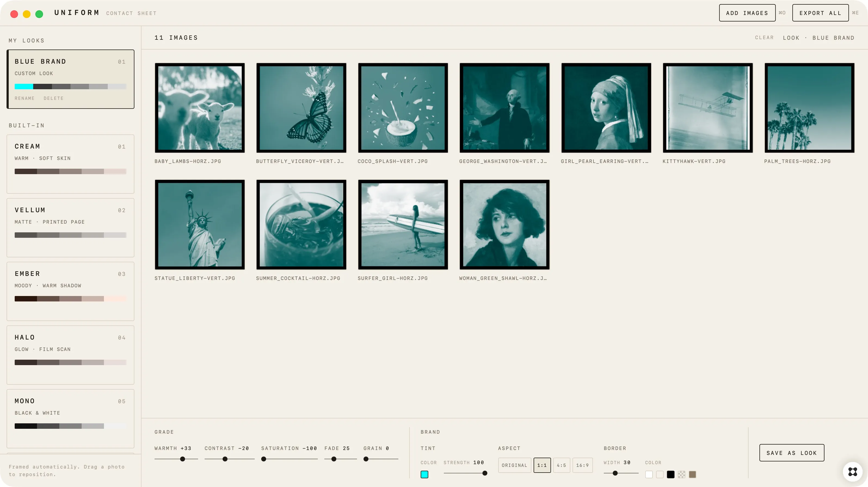Image resolution: width=868 pixels, height=487 pixels.
Task: Choose the tan brown border swatch
Action: pos(692,474)
